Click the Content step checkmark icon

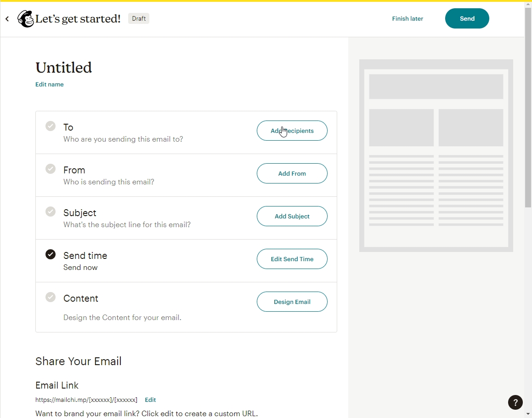pos(51,297)
